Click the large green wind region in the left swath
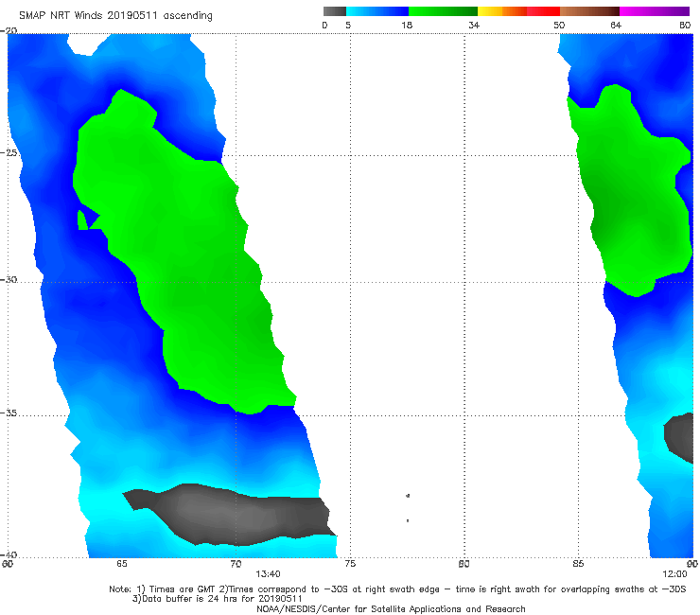Screen dimensions: 700x615 click(183, 250)
